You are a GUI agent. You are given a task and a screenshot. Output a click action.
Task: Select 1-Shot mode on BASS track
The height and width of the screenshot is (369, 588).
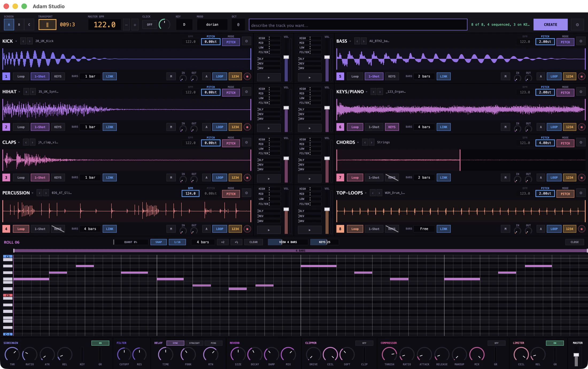click(374, 77)
